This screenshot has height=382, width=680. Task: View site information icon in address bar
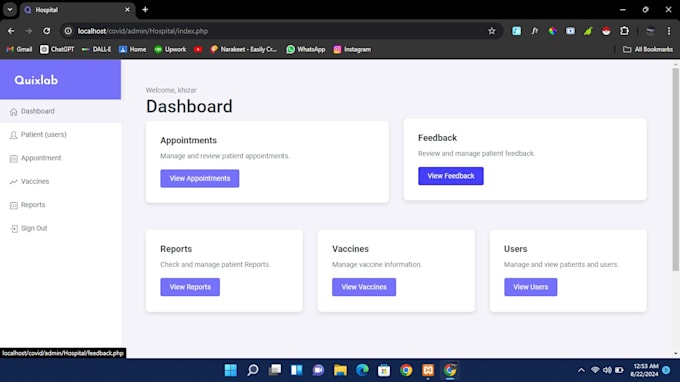(68, 31)
